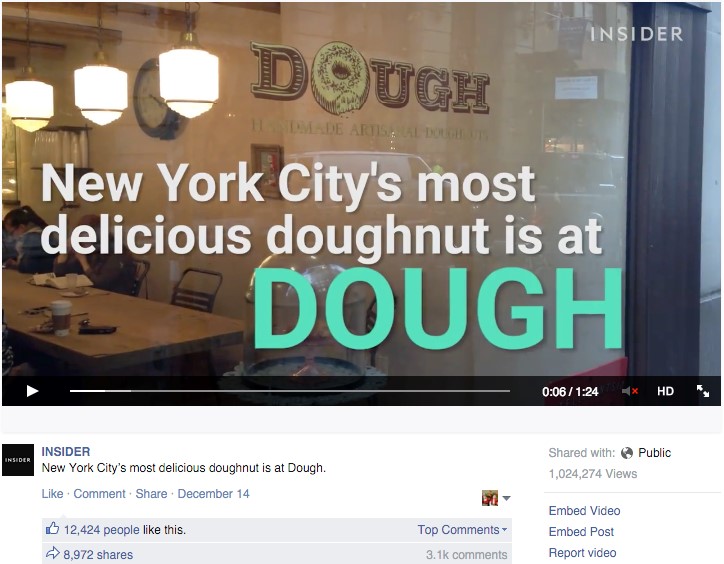Click the video progress bar
The height and width of the screenshot is (564, 724).
tap(290, 391)
